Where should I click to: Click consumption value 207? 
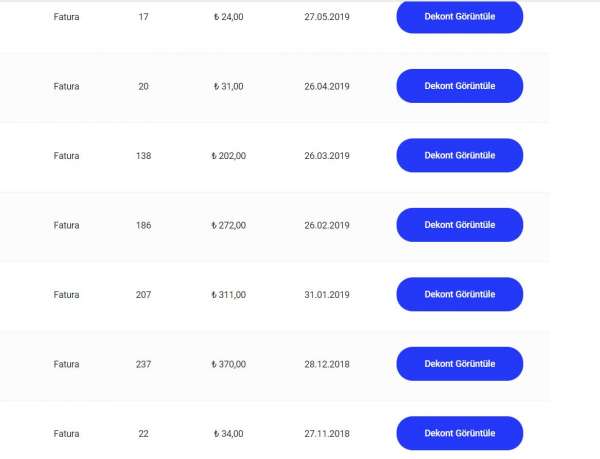click(143, 295)
